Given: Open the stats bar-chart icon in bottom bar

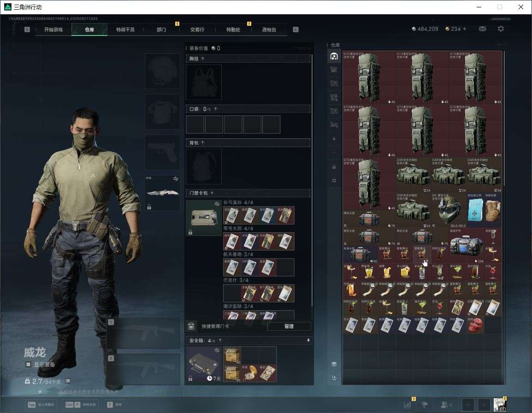Looking at the screenshot, I should coord(407,405).
